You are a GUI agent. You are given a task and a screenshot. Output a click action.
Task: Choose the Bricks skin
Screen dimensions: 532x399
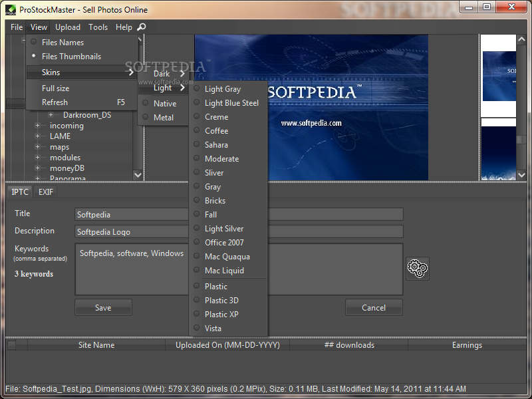(x=228, y=201)
